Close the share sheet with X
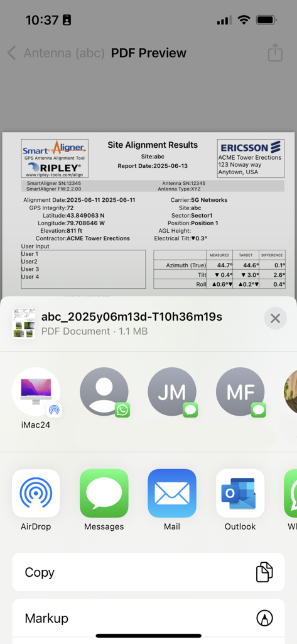 [x=275, y=318]
